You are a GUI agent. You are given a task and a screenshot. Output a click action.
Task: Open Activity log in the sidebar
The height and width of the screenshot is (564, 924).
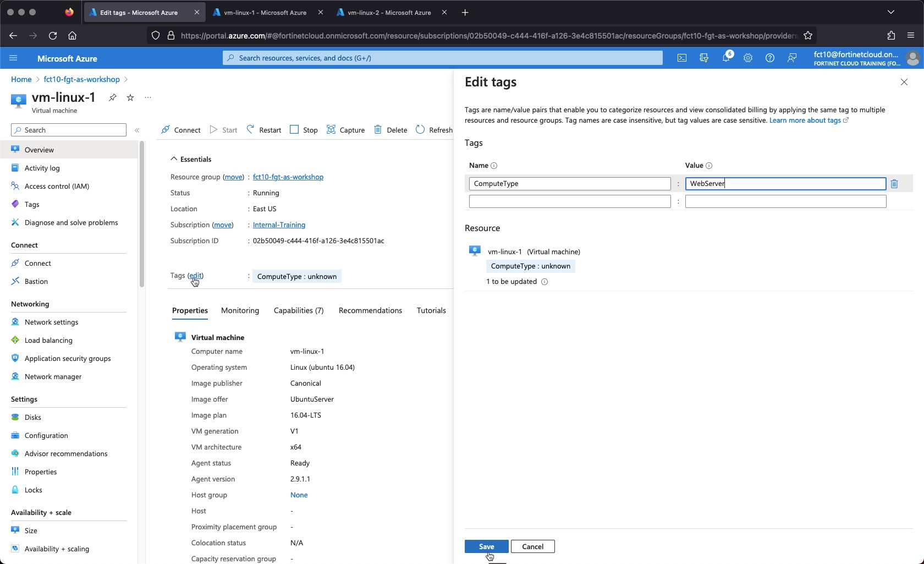point(69,168)
